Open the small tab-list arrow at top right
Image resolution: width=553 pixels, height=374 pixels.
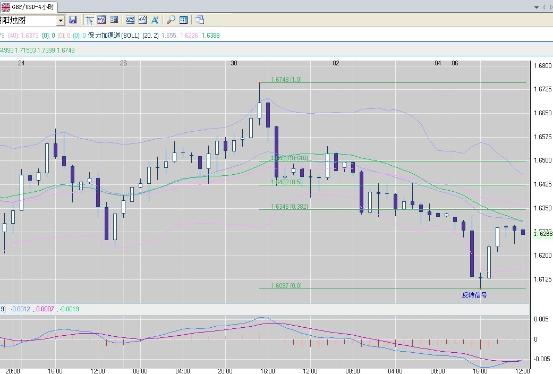[537, 7]
